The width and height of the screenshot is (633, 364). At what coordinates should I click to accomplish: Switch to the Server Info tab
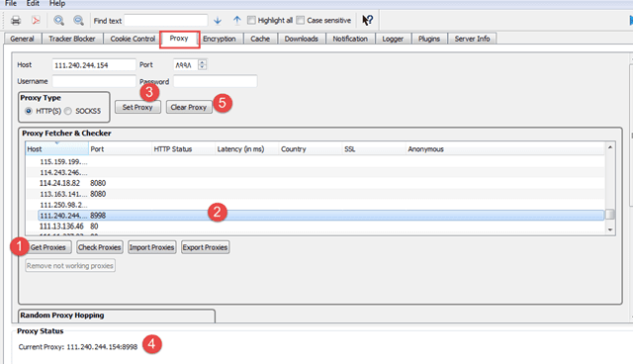472,39
